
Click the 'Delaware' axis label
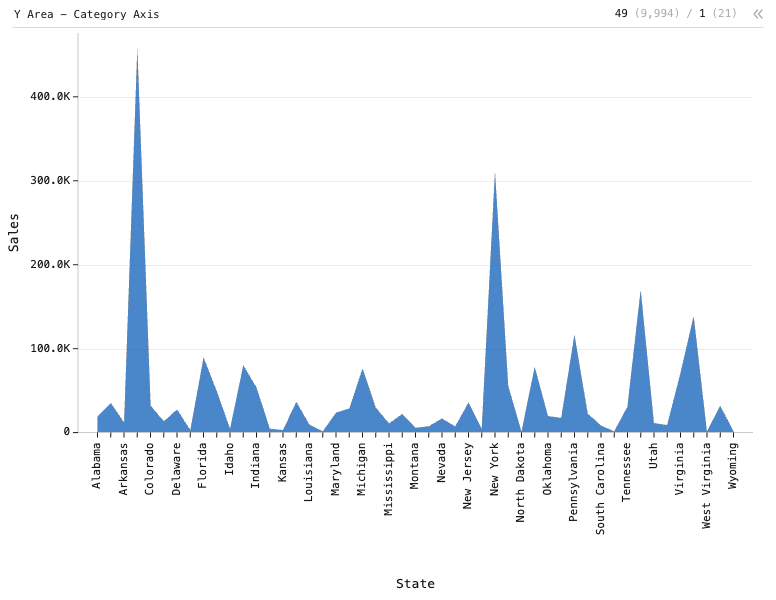pyautogui.click(x=176, y=469)
